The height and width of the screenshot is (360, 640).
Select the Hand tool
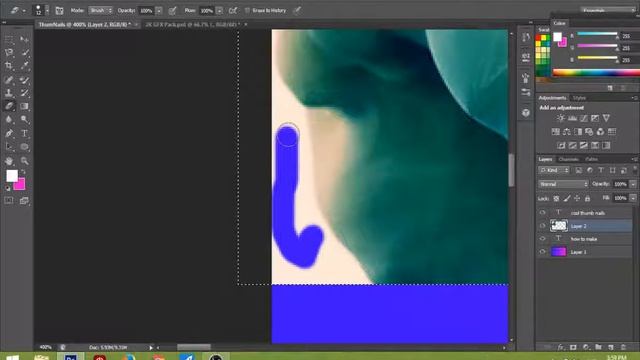pos(9,161)
